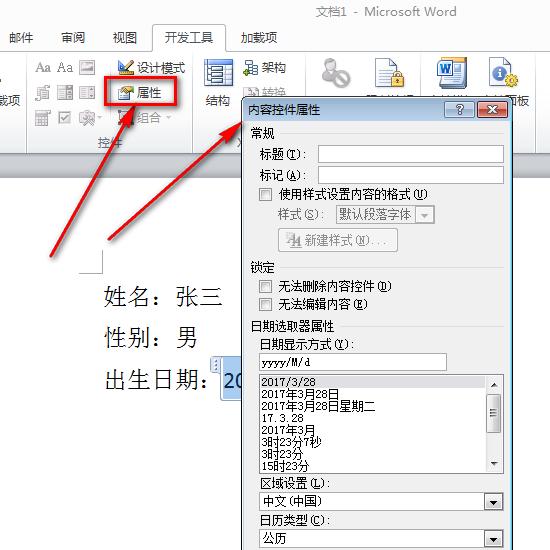Click the 架构 (Schema) icon
Screen dimensions: 550x550
264,67
